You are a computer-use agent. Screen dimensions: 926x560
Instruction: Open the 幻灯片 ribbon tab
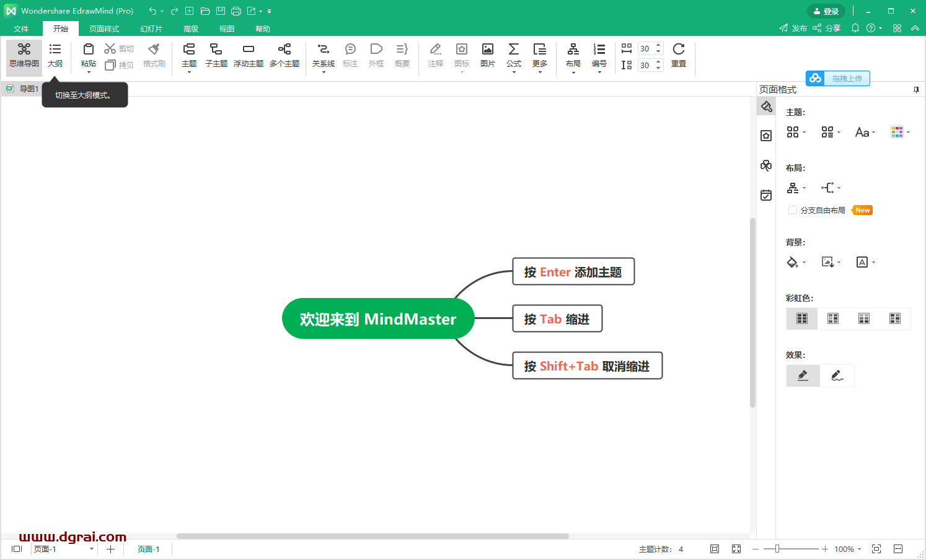click(151, 29)
